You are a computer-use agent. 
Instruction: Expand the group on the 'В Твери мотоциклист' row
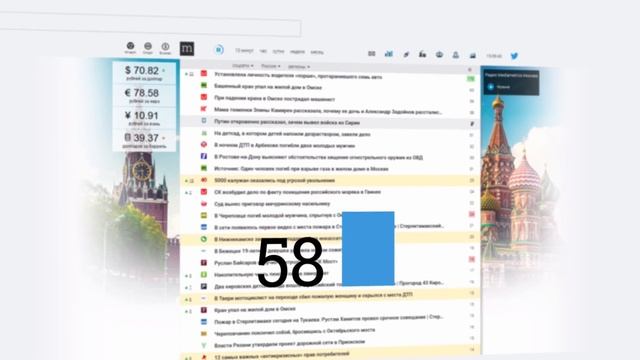(x=188, y=299)
